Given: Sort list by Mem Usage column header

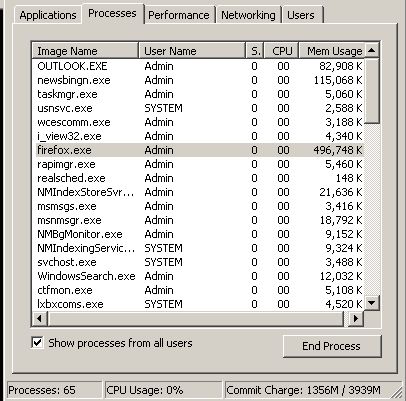Looking at the screenshot, I should 332,51.
